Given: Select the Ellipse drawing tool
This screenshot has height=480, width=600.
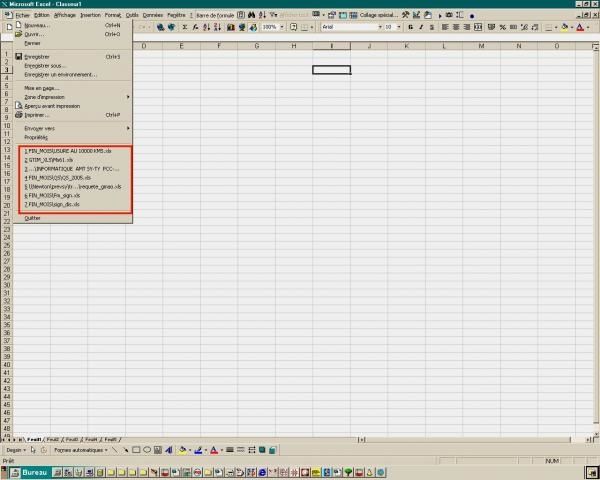Looking at the screenshot, I should [147, 450].
